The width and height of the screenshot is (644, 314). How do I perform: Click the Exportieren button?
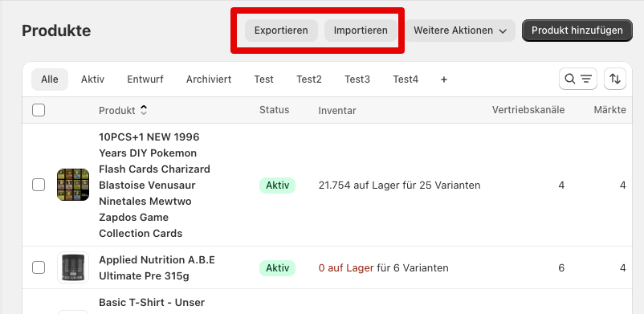point(281,31)
